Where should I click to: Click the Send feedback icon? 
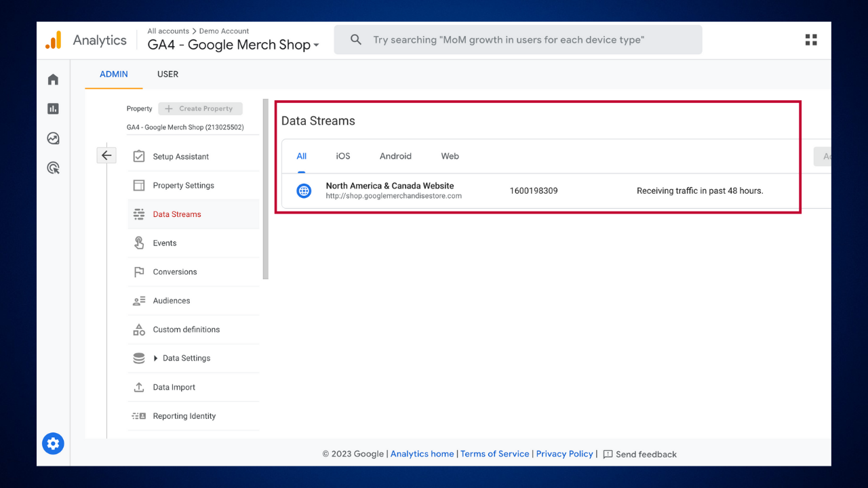coord(608,454)
